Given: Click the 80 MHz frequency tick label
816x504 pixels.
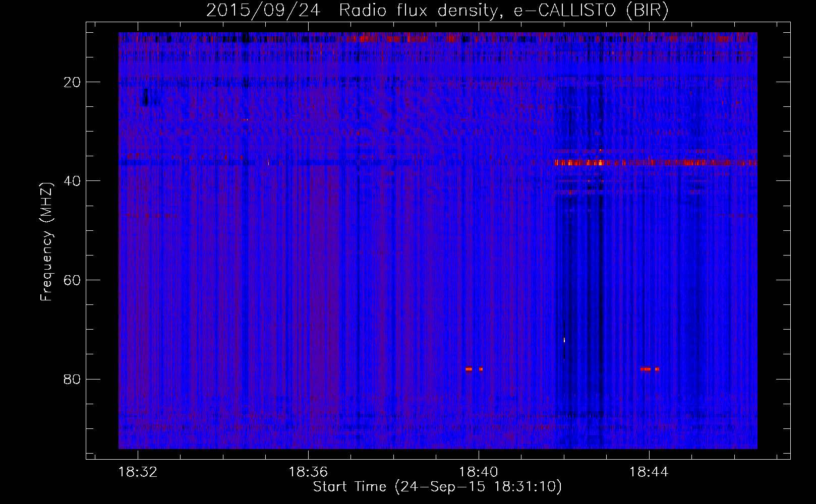Looking at the screenshot, I should [x=72, y=379].
